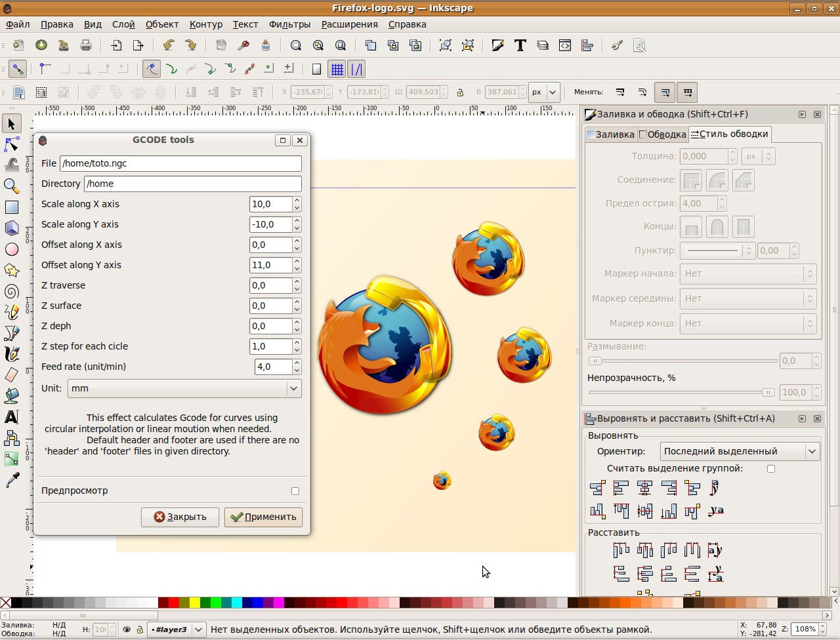
Task: Open the Фильтры menu
Action: coord(289,24)
